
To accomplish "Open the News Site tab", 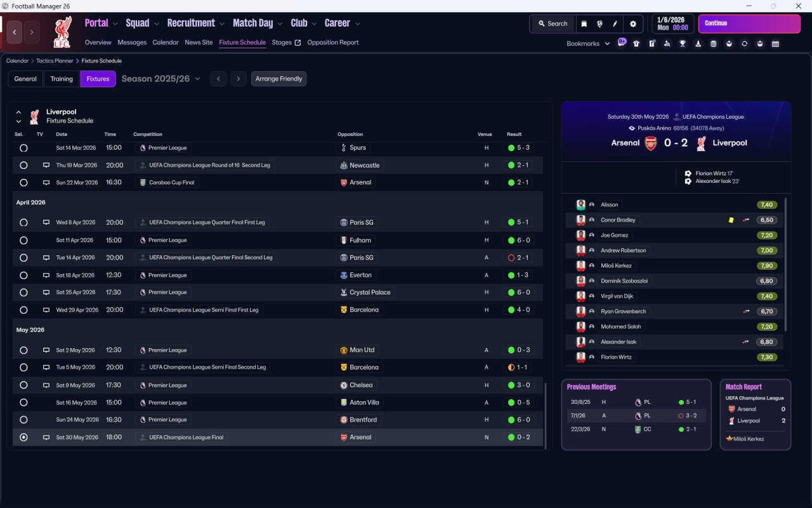I will coord(199,43).
